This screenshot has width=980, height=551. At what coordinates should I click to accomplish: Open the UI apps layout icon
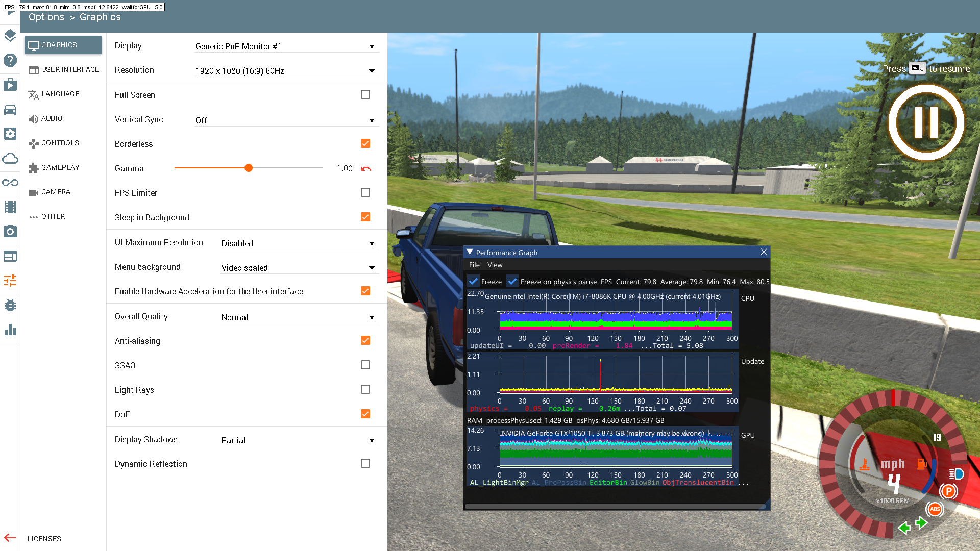click(10, 256)
